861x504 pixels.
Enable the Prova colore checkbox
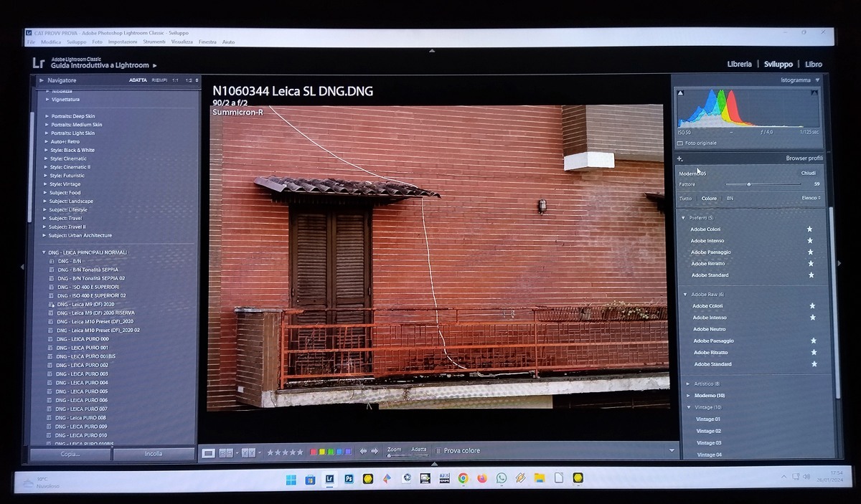(438, 451)
